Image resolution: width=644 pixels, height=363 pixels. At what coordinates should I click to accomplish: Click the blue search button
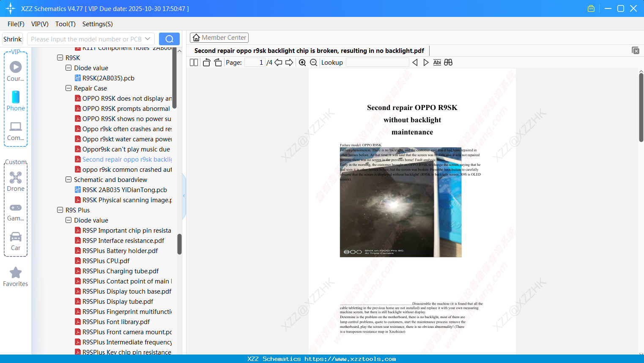pos(169,39)
